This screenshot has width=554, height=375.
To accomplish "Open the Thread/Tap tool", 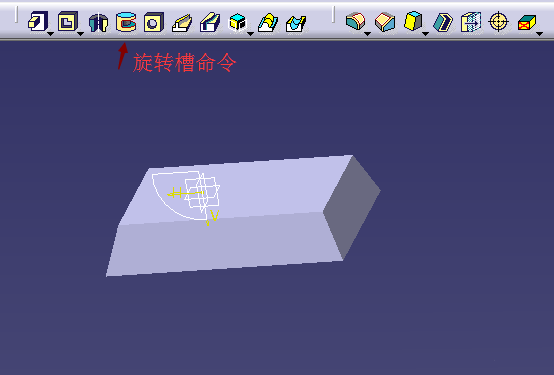I will [x=498, y=22].
